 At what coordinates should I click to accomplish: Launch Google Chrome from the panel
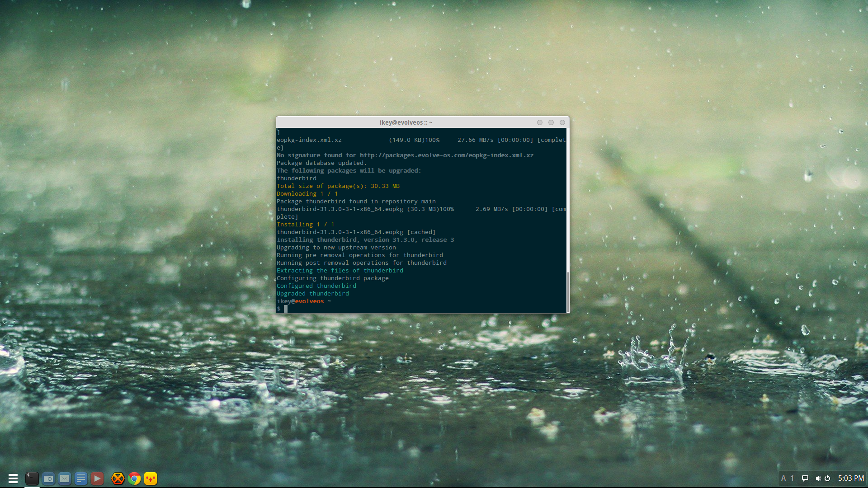134,478
